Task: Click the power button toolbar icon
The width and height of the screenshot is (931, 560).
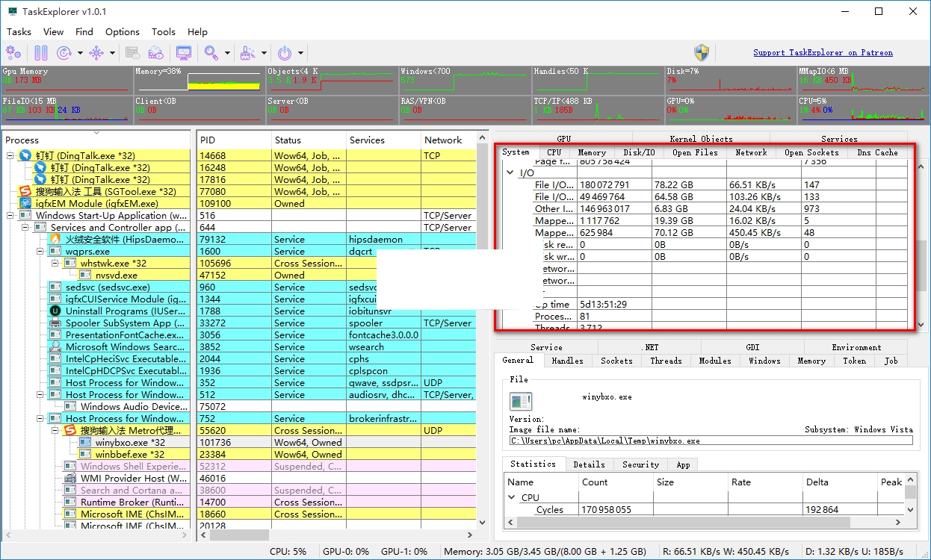Action: coord(285,53)
